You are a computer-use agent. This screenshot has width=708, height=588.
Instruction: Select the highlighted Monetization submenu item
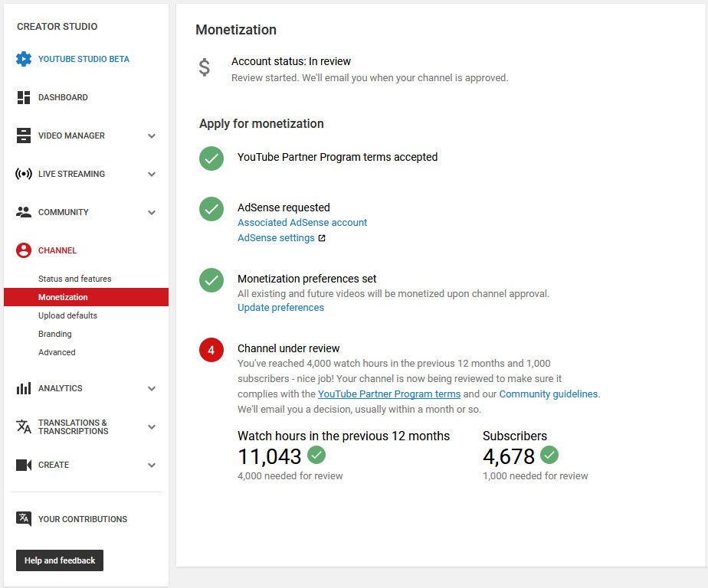point(87,297)
